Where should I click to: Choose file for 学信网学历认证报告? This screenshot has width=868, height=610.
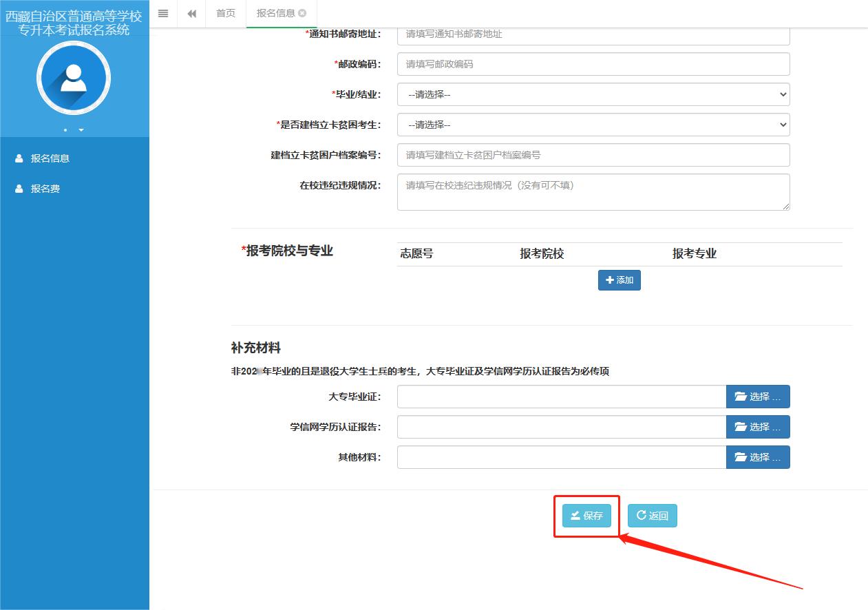click(x=757, y=427)
